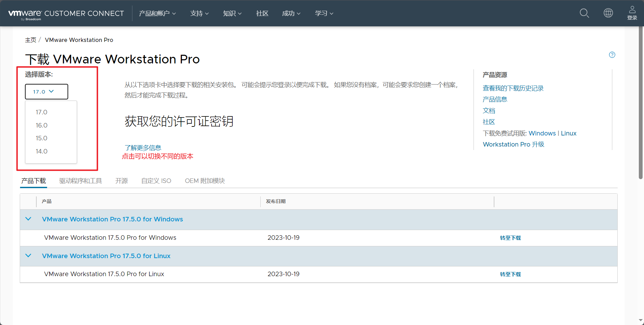This screenshot has height=325, width=644.
Task: Open the 学习 menu
Action: click(324, 14)
